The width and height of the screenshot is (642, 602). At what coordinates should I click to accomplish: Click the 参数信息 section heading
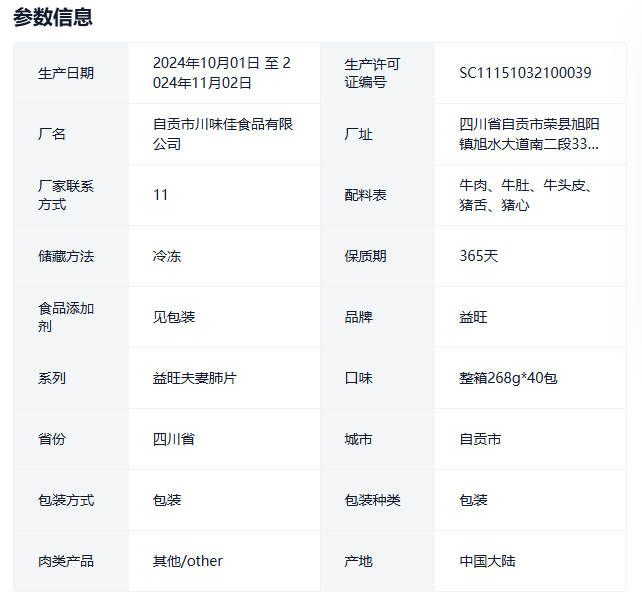point(53,17)
